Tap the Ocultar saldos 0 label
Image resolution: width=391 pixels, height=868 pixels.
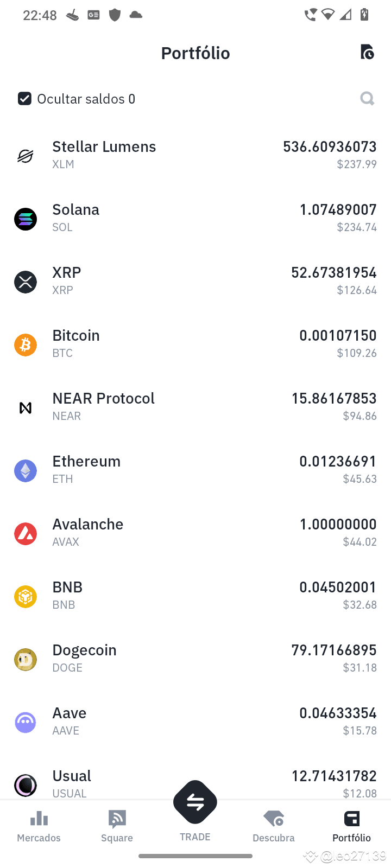tap(86, 99)
